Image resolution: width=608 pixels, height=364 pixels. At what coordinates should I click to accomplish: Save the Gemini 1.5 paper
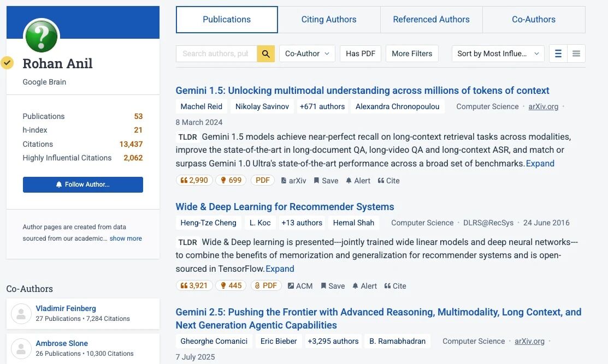pyautogui.click(x=326, y=181)
